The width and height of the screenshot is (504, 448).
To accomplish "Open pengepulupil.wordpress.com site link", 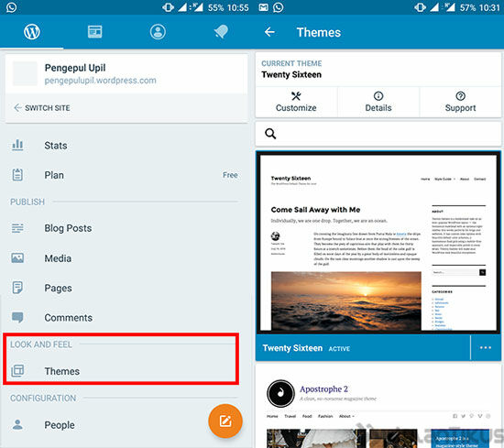I will click(100, 81).
